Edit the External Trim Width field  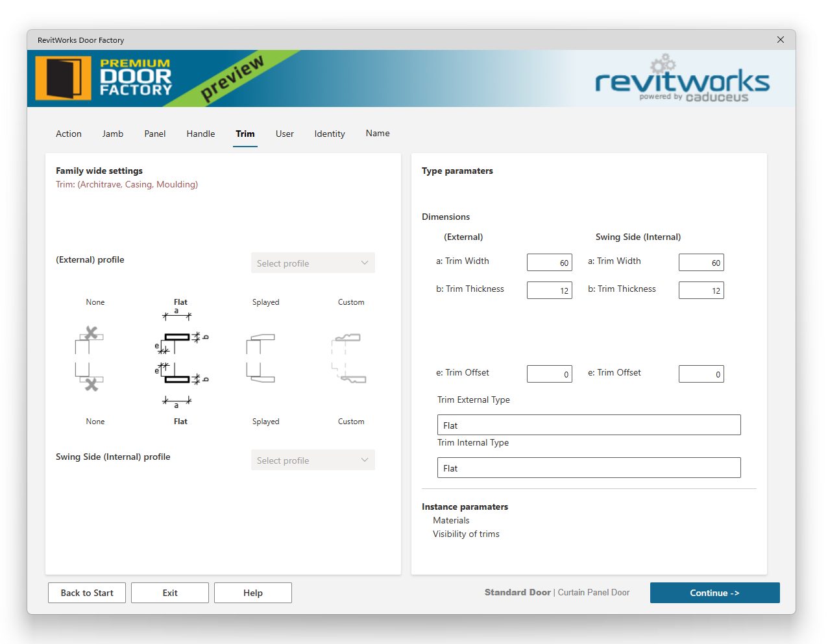click(x=549, y=263)
